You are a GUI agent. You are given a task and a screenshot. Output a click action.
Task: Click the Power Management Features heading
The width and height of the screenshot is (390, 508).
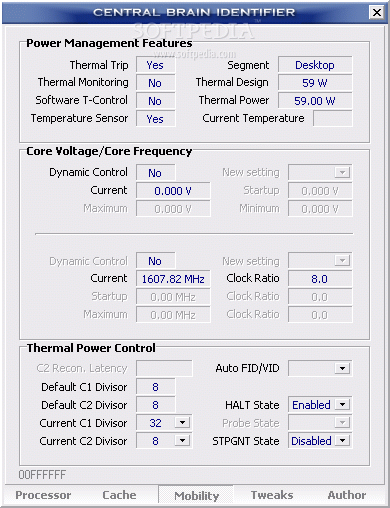(109, 43)
